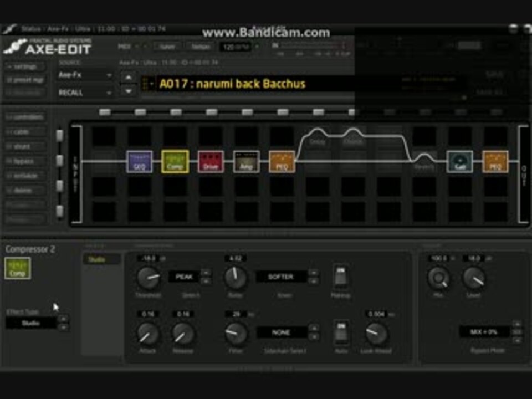The image size is (532, 399).
Task: Toggle the Makeup switch
Action: pos(341,278)
